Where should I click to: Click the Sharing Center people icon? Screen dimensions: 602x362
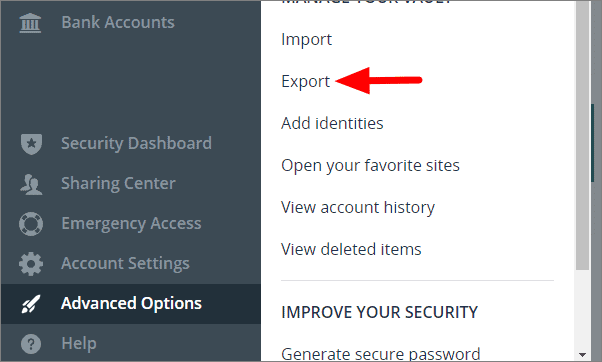coord(31,184)
